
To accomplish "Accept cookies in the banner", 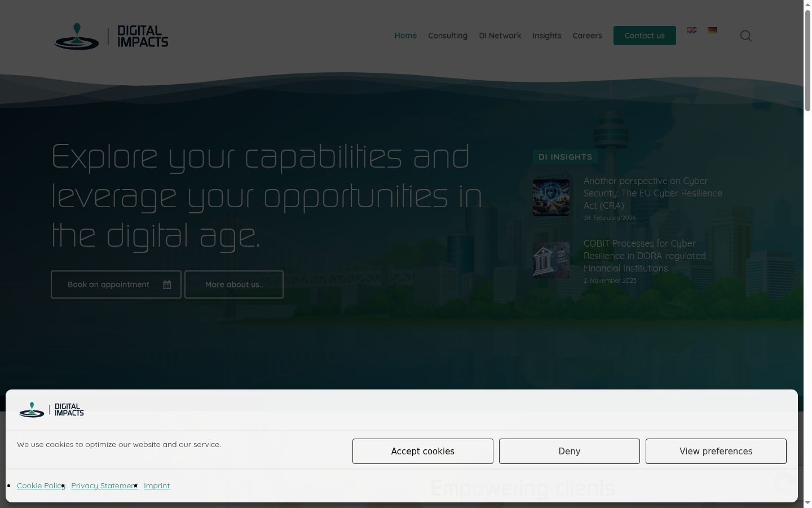I will pos(423,452).
